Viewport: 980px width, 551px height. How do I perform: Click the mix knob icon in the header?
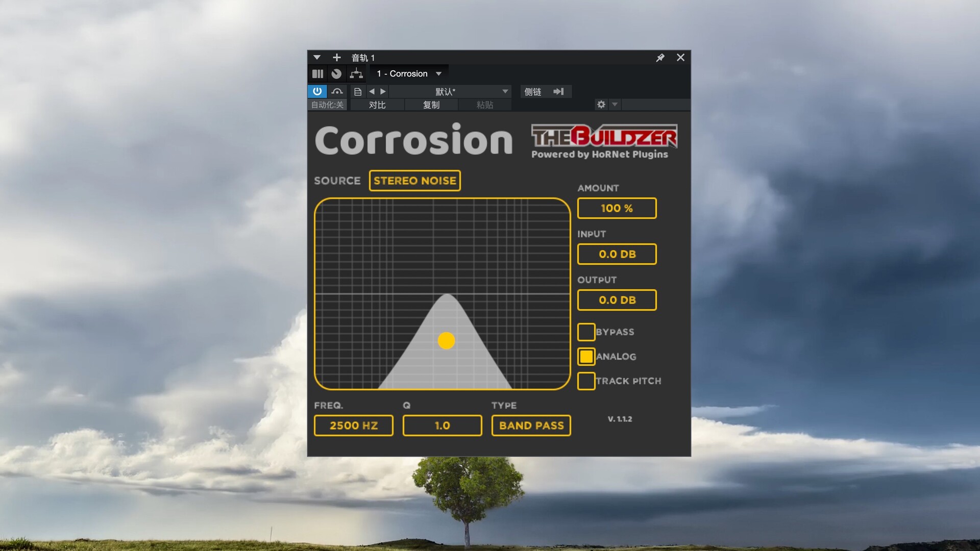click(336, 73)
